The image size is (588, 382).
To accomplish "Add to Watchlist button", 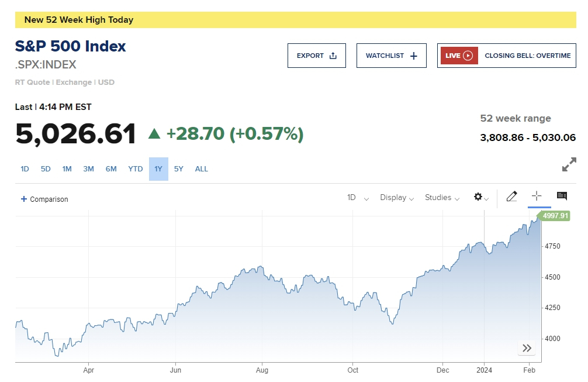I will (391, 56).
